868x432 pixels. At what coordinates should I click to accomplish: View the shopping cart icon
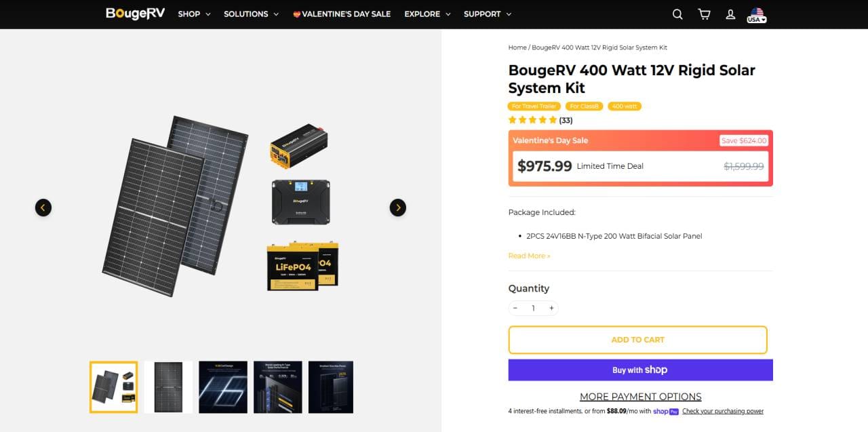pos(703,14)
